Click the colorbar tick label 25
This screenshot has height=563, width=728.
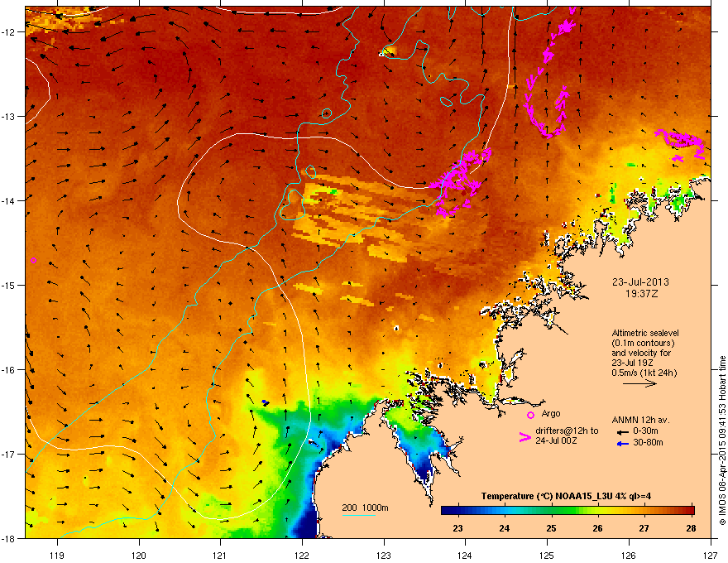pyautogui.click(x=551, y=528)
